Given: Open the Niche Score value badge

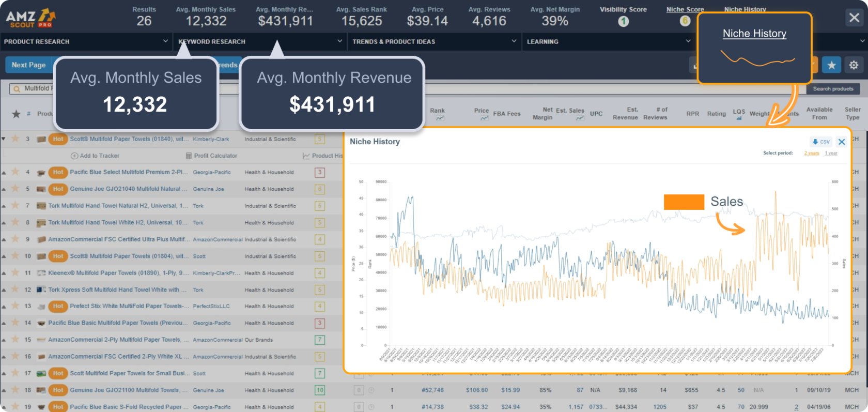Looking at the screenshot, I should point(685,21).
